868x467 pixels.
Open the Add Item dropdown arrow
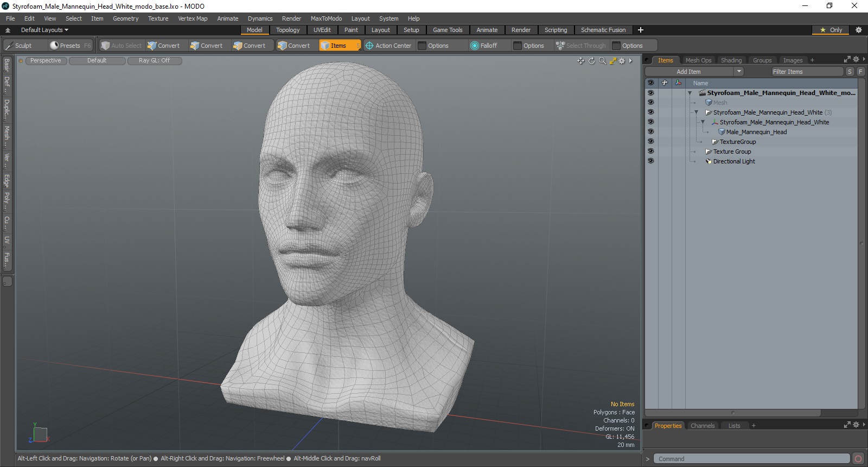pos(739,72)
